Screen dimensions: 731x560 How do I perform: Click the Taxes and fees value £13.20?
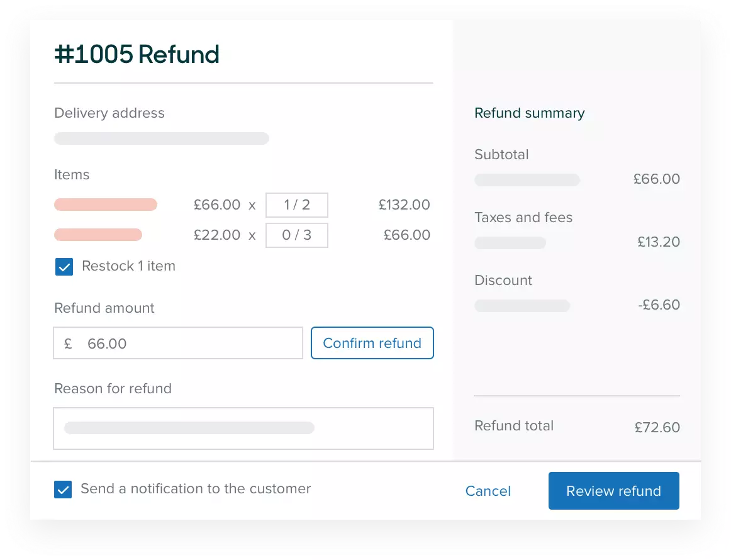pos(659,242)
